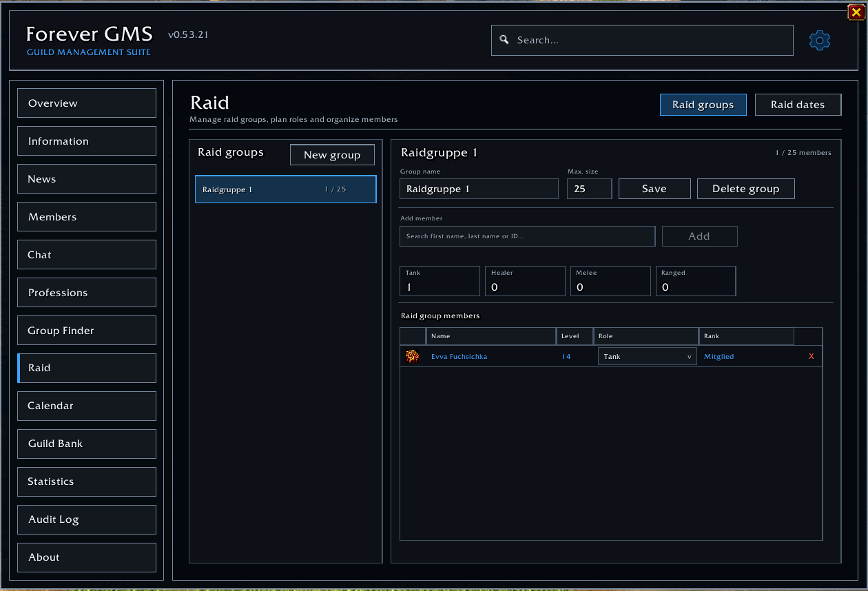Switch to the Raid groups tab
This screenshot has width=868, height=591.
[x=703, y=105]
